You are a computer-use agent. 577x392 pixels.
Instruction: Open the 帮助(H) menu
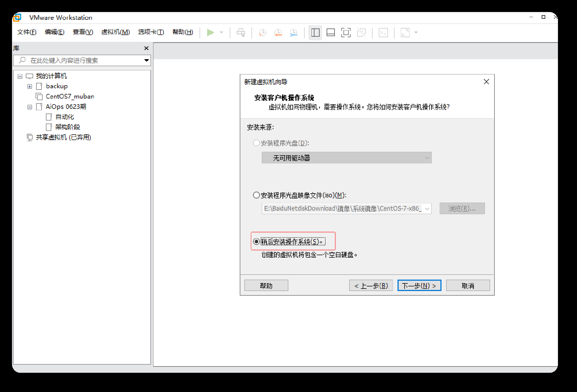tap(183, 32)
